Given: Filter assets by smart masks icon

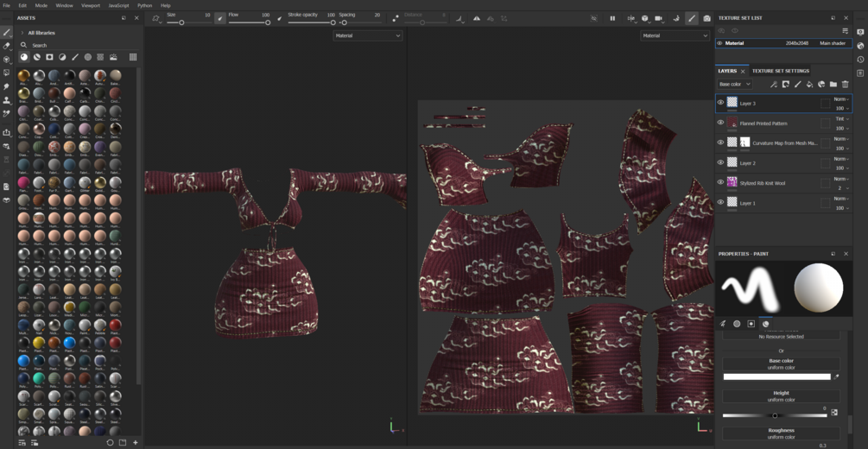Looking at the screenshot, I should coord(50,57).
